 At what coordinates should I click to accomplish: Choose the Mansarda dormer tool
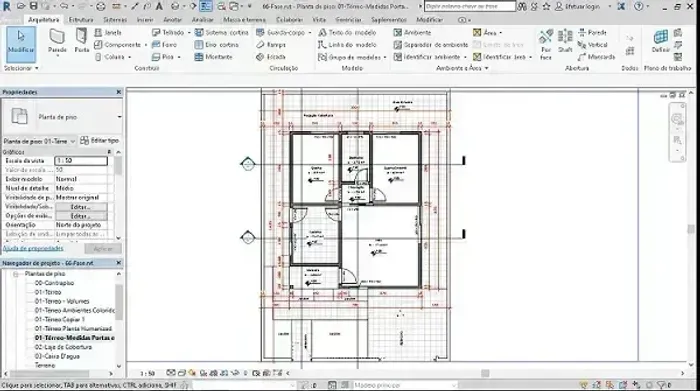[596, 57]
